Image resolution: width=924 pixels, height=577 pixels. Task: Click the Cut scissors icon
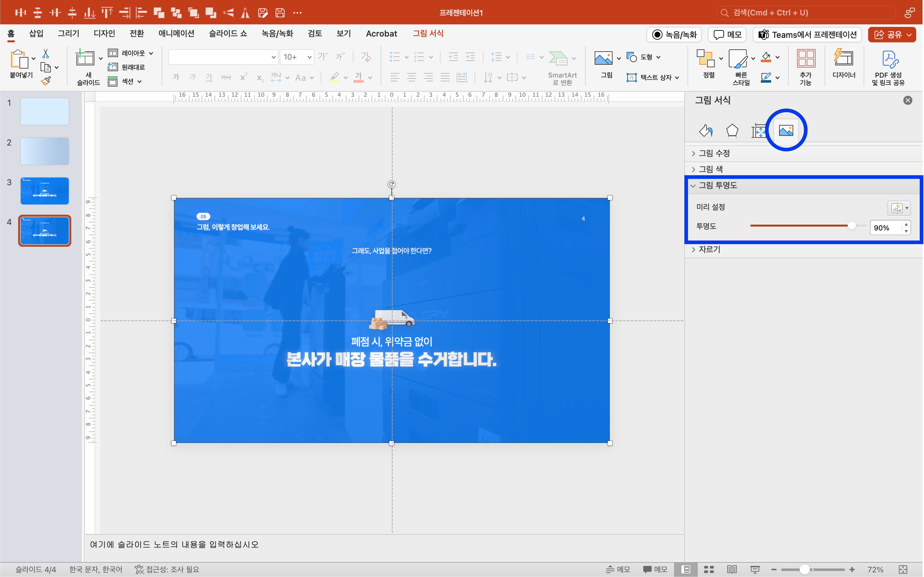tap(46, 53)
